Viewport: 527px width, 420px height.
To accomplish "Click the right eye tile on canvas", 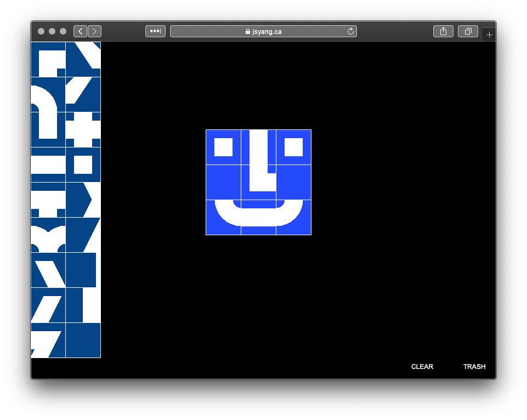I will tap(293, 147).
